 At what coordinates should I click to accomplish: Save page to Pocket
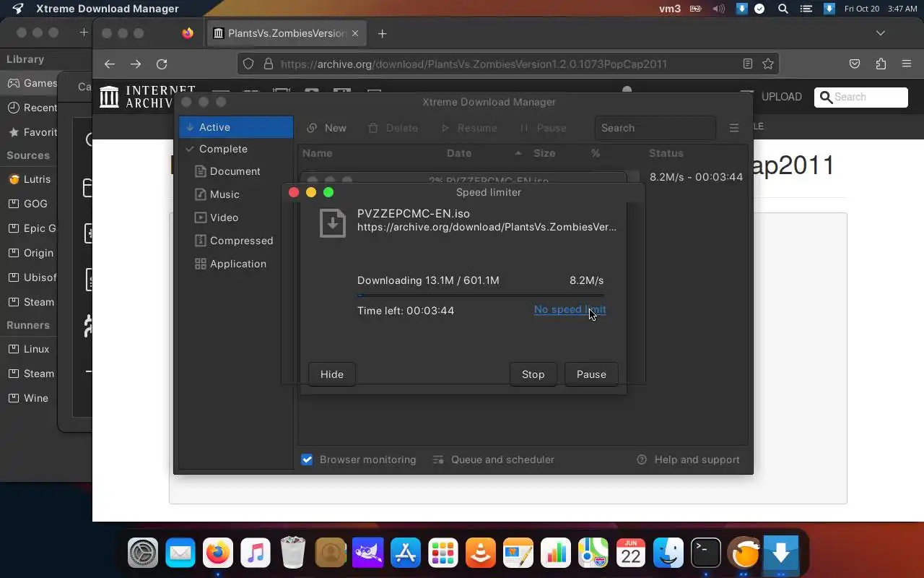pos(855,64)
